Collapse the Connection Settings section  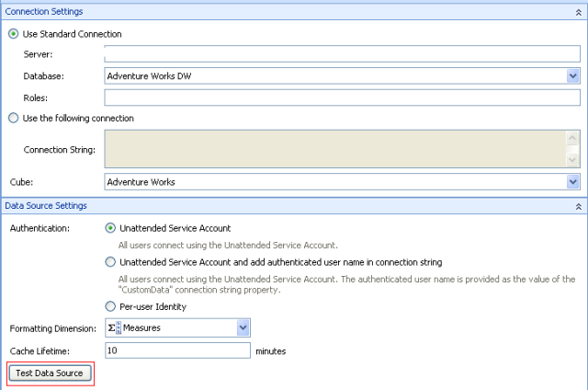coord(578,12)
